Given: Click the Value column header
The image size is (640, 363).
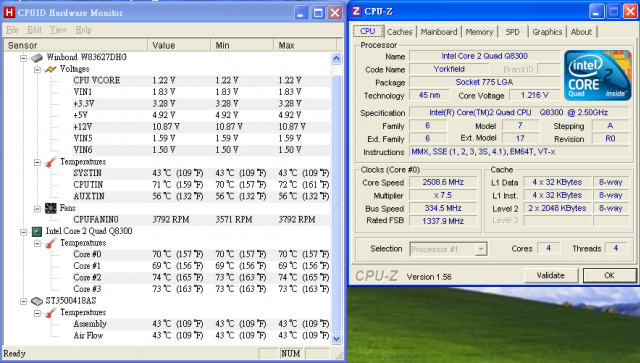Looking at the screenshot, I should (179, 45).
